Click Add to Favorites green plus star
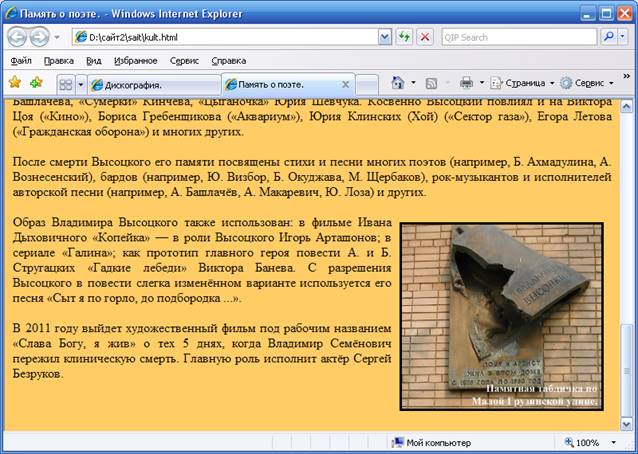638x454 pixels. (36, 83)
